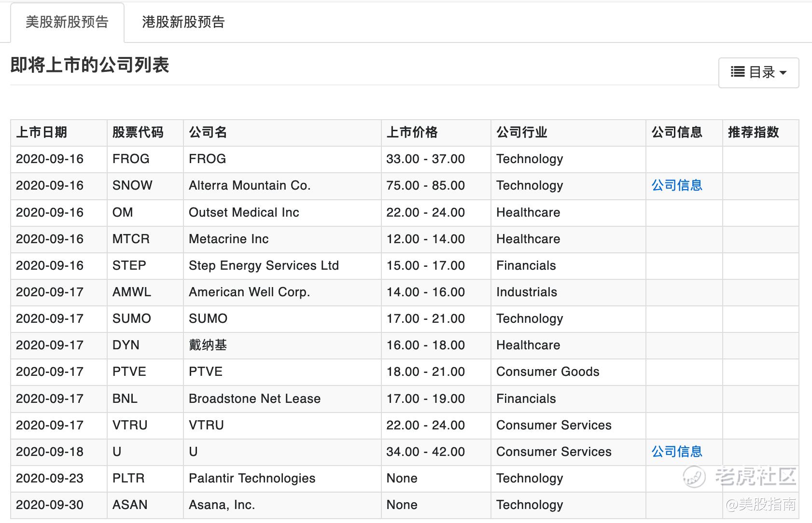Click company name Asana, Inc.
Screen dimensions: 812x523
click(x=222, y=505)
